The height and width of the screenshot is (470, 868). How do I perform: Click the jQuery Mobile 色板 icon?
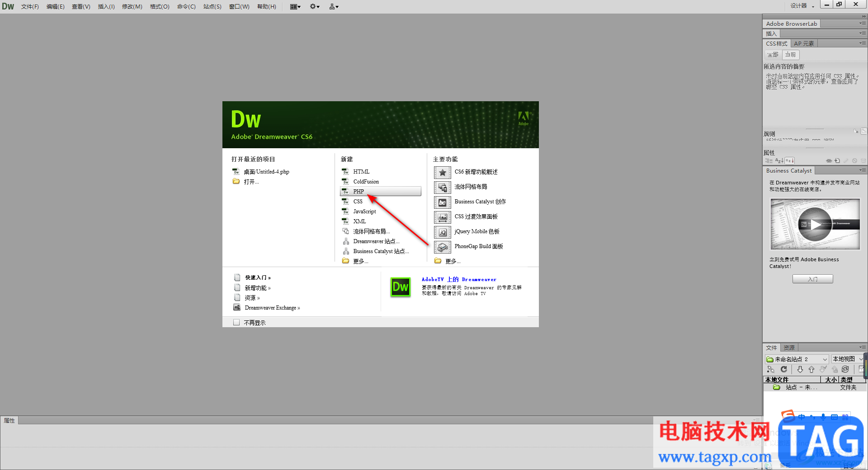pos(443,232)
